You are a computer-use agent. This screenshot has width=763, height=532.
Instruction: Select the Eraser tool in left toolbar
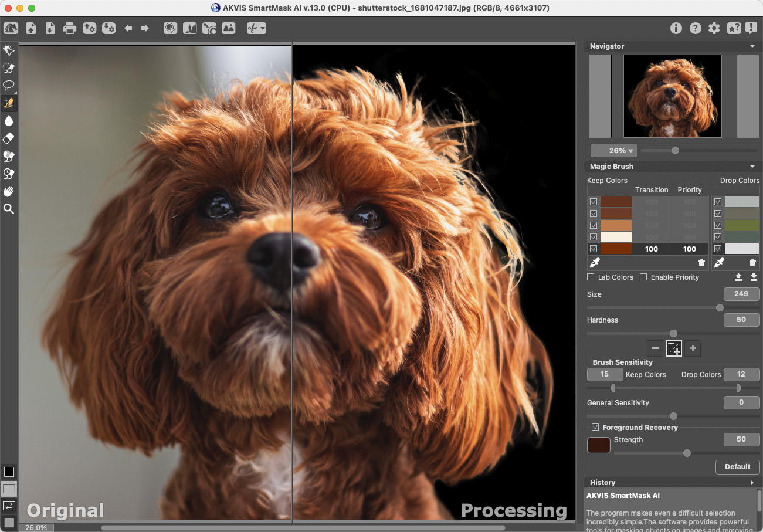click(9, 138)
